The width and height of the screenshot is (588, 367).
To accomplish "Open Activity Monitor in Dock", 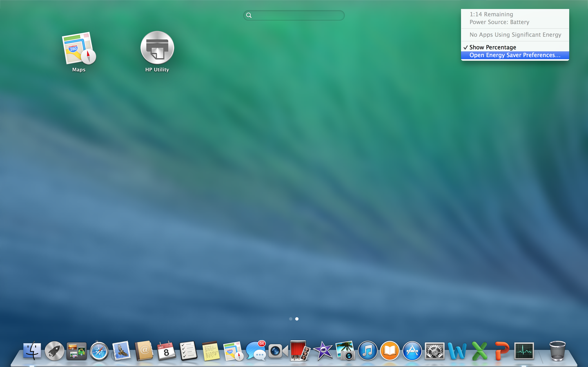I will 524,351.
